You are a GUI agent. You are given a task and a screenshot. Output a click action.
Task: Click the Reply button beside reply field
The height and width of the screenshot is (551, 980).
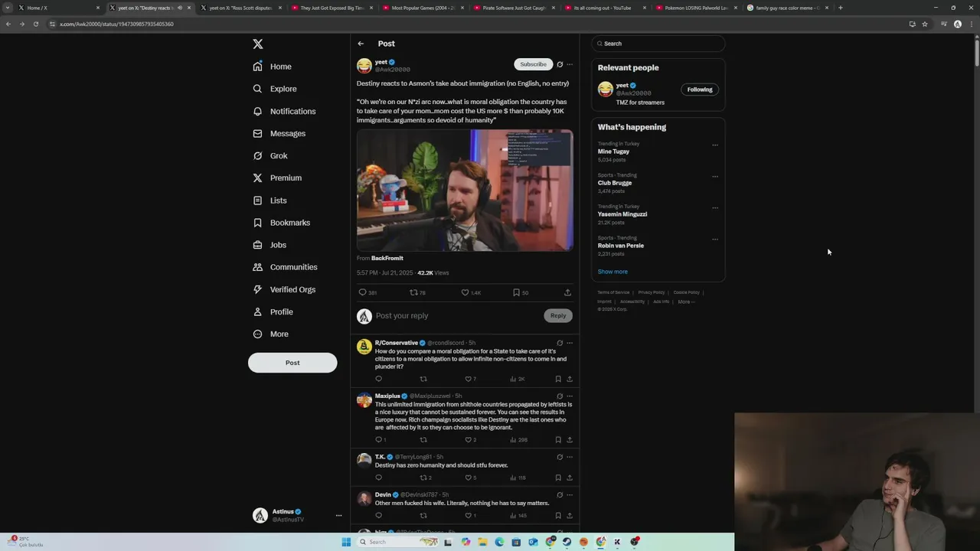pos(558,315)
